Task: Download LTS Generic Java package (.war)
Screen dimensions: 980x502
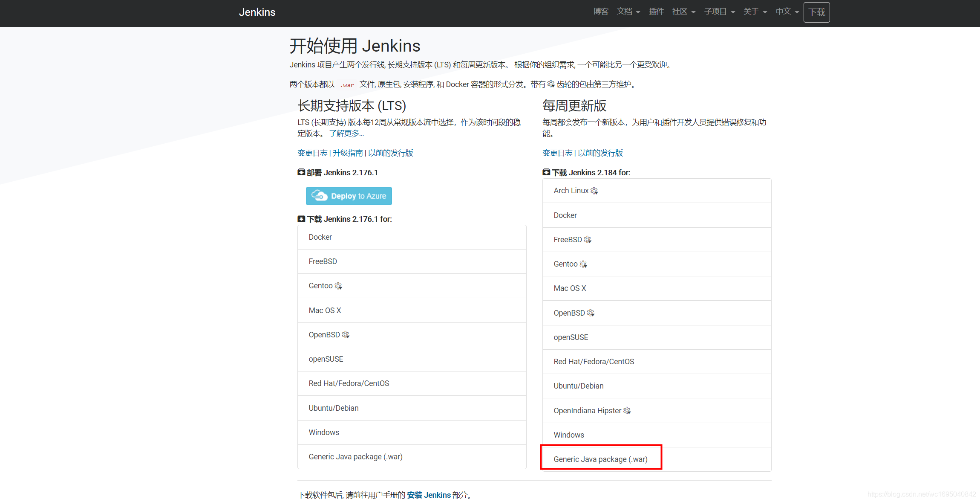Action: tap(412, 457)
